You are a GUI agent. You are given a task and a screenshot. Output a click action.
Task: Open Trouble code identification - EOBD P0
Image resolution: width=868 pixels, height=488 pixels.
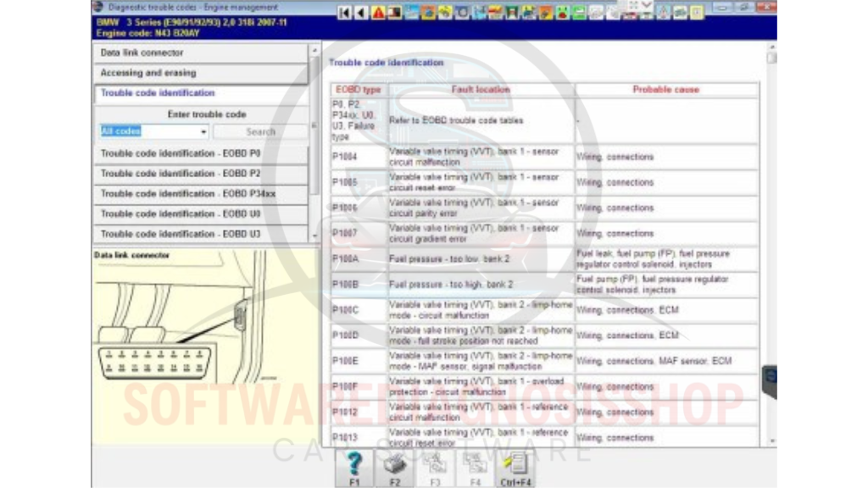coord(199,153)
